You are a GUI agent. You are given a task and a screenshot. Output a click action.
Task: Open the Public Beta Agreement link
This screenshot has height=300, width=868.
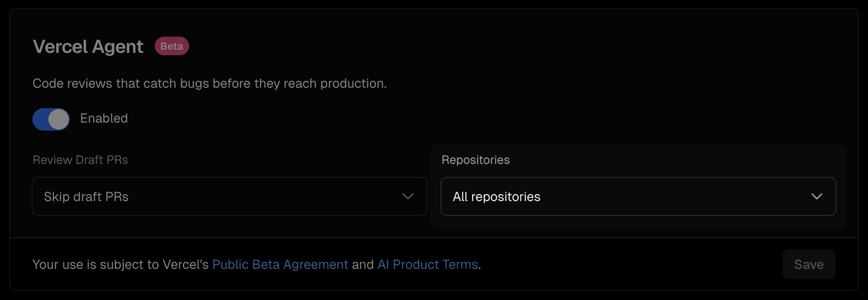point(280,264)
